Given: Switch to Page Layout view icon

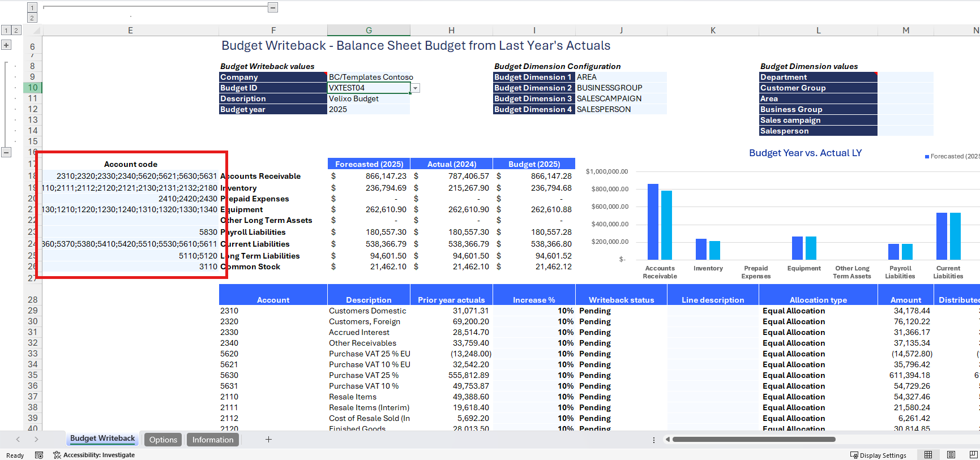Looking at the screenshot, I should pyautogui.click(x=951, y=455).
